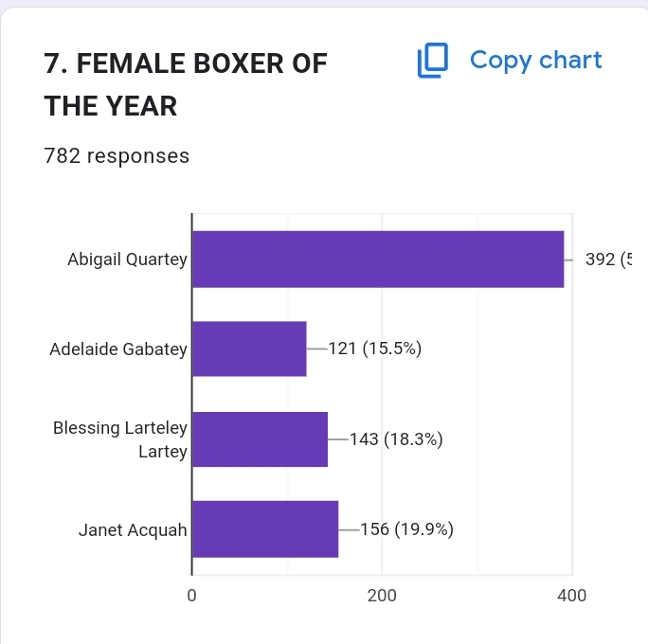Click the Blessing Larteley Lartey label
This screenshot has height=644, width=648.
point(120,439)
